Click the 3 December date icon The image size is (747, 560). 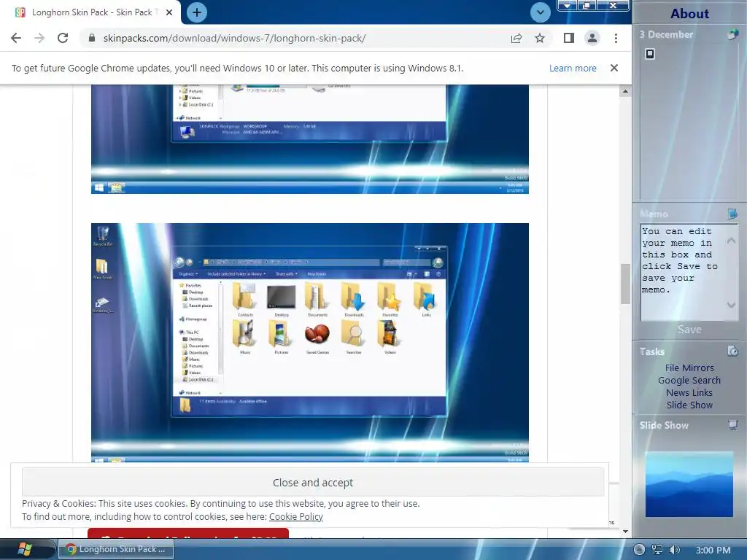[732, 34]
